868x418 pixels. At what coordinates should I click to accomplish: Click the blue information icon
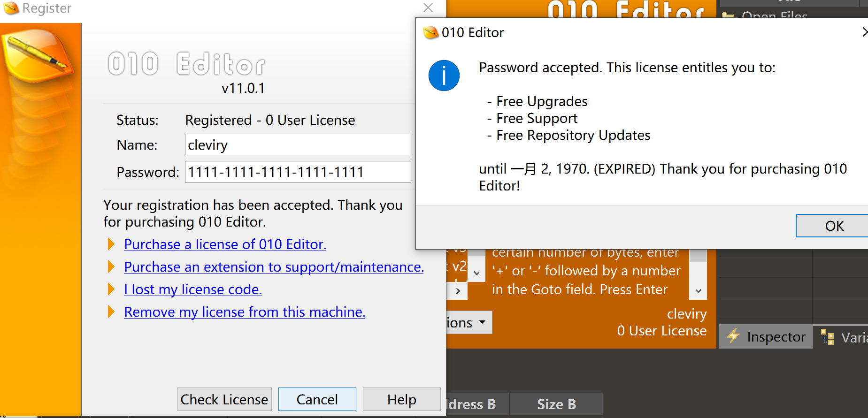444,76
